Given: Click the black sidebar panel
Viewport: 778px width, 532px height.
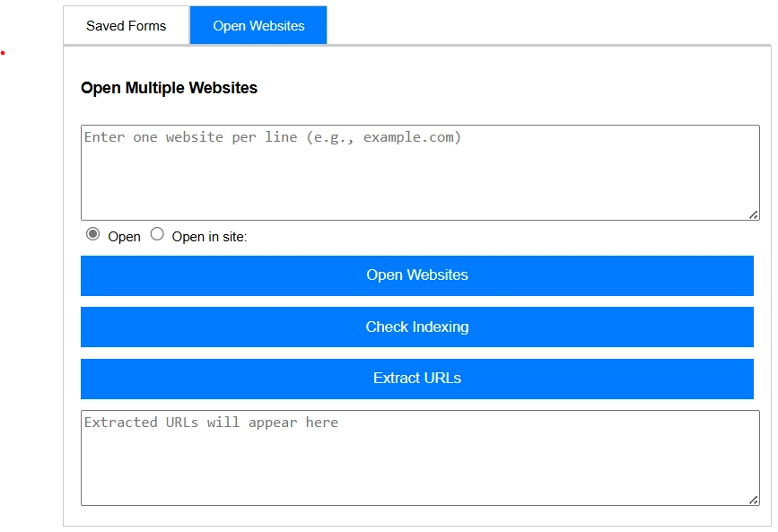Looking at the screenshot, I should tap(27, 269).
